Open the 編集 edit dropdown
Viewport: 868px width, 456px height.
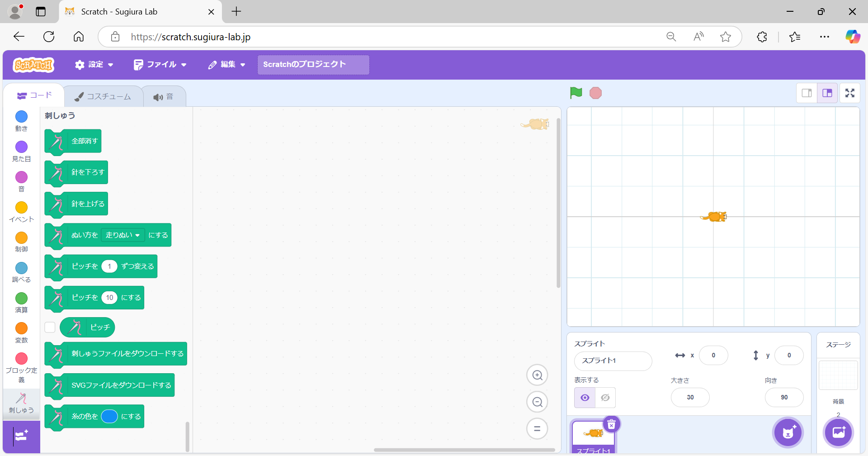click(x=227, y=65)
